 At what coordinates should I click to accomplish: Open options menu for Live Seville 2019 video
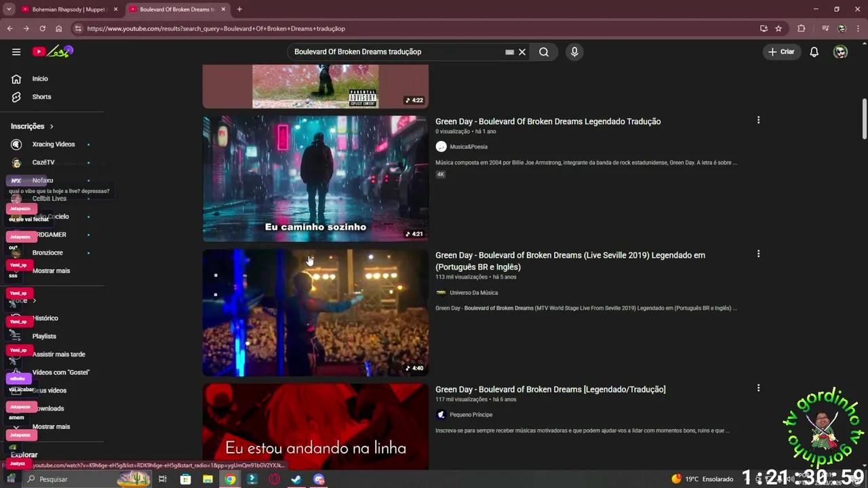tap(758, 254)
